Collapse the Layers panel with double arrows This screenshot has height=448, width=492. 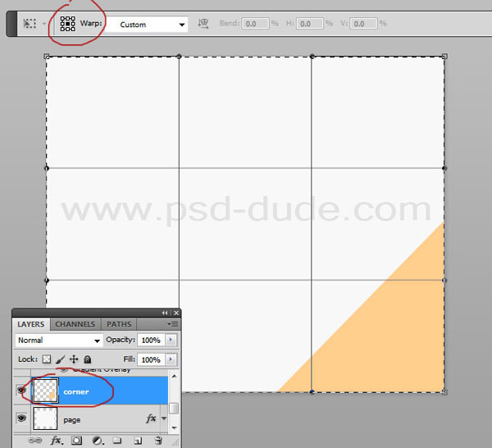165,313
